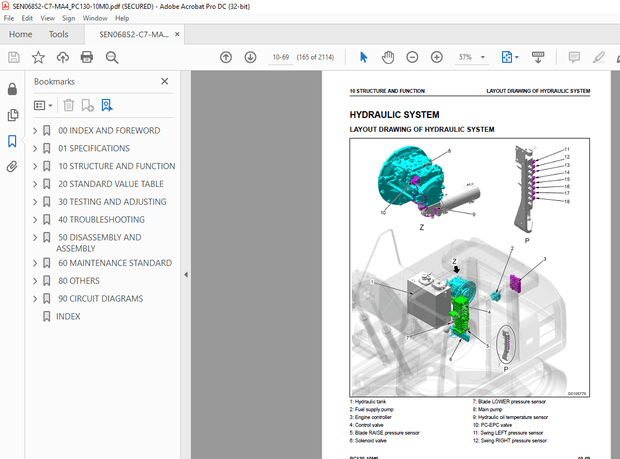
Task: Zoom out with minus icon
Action: pos(412,57)
